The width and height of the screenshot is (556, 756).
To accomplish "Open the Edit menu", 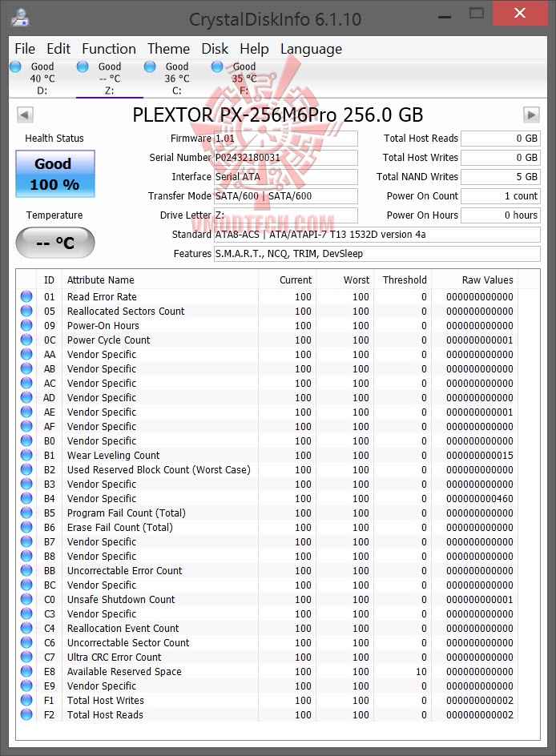I will (58, 49).
